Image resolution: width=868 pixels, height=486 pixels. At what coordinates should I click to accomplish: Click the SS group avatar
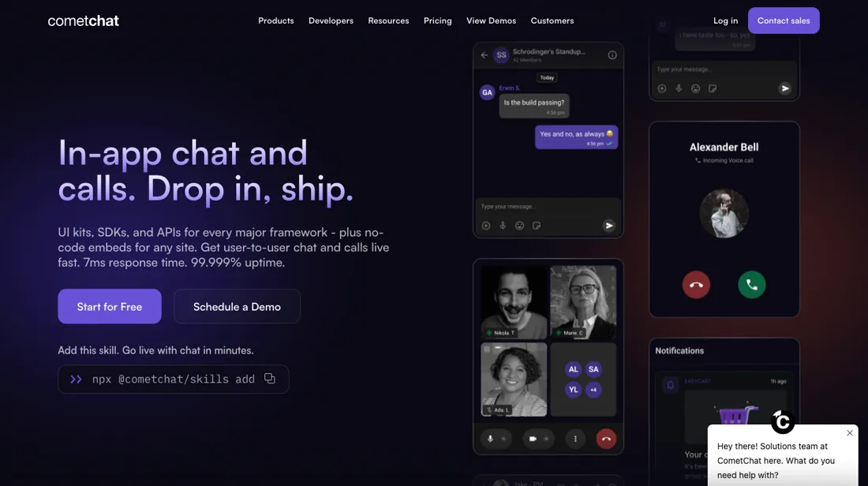[x=501, y=54]
